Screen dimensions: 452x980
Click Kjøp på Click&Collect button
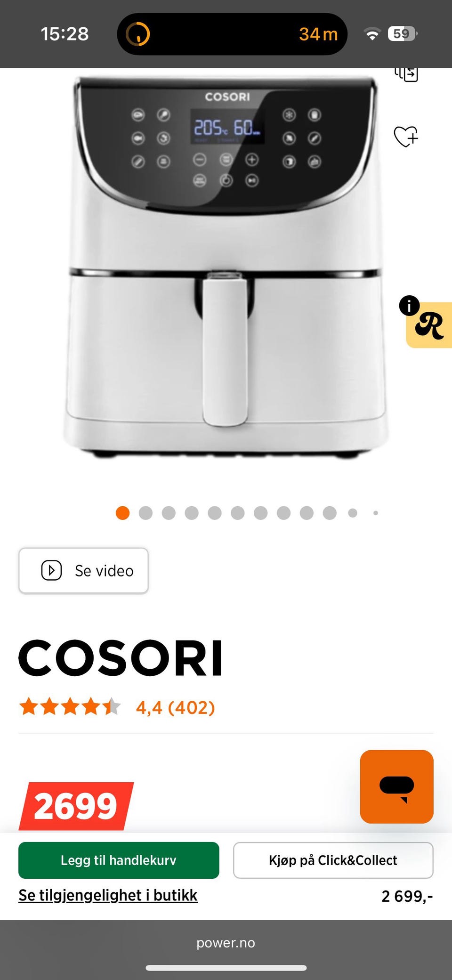point(333,860)
